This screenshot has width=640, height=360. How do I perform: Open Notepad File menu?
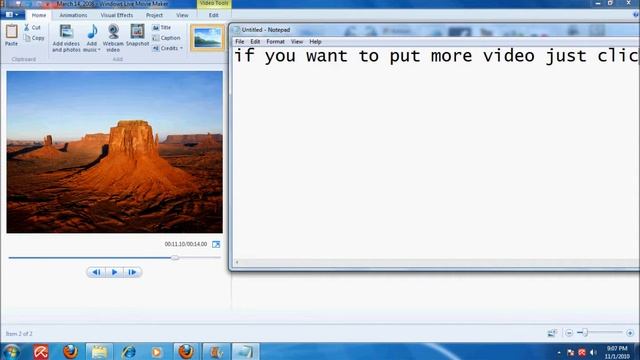pos(240,42)
